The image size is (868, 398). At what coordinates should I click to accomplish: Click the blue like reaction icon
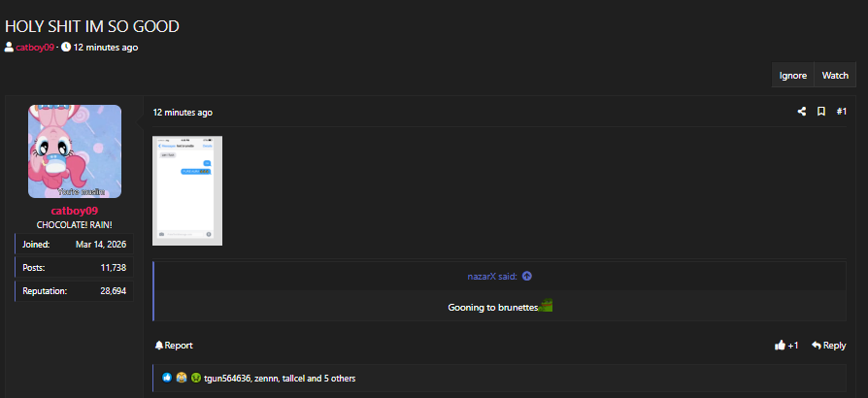[x=167, y=378]
